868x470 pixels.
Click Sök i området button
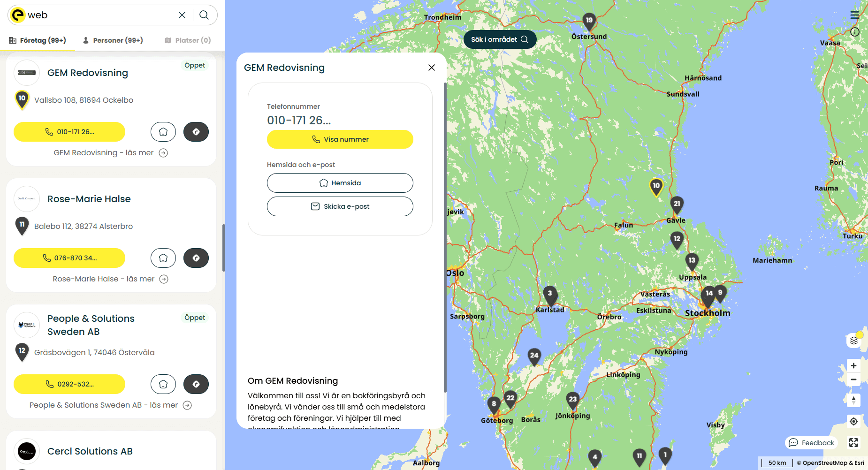tap(500, 39)
